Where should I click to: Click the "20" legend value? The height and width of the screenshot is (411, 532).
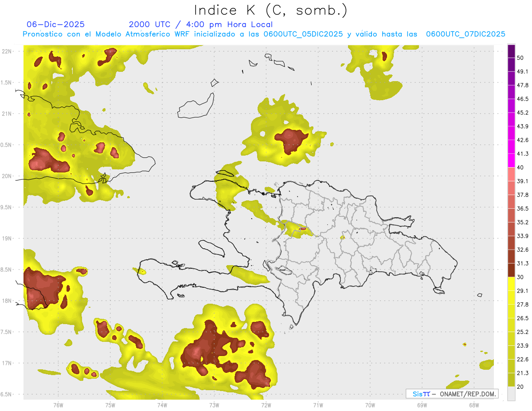point(520,387)
